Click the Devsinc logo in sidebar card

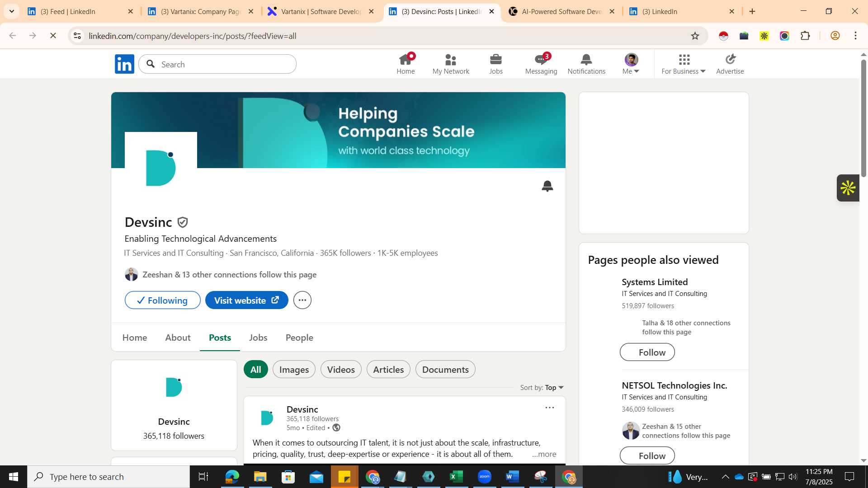(174, 387)
